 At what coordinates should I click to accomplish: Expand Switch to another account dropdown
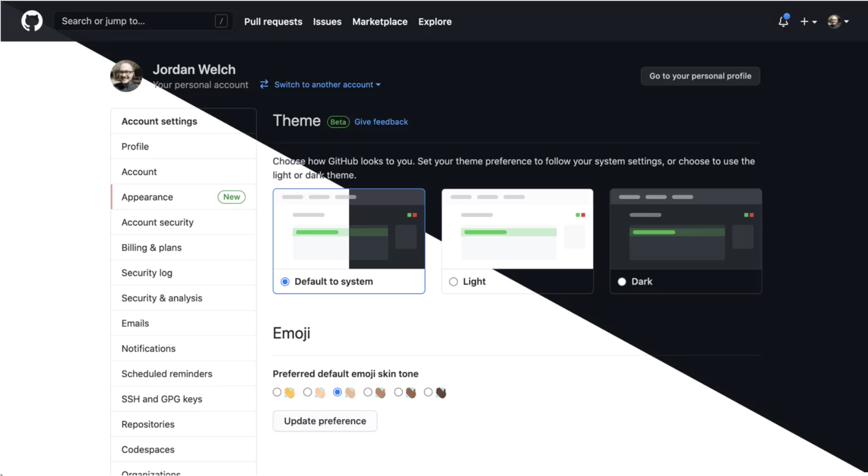pos(328,84)
